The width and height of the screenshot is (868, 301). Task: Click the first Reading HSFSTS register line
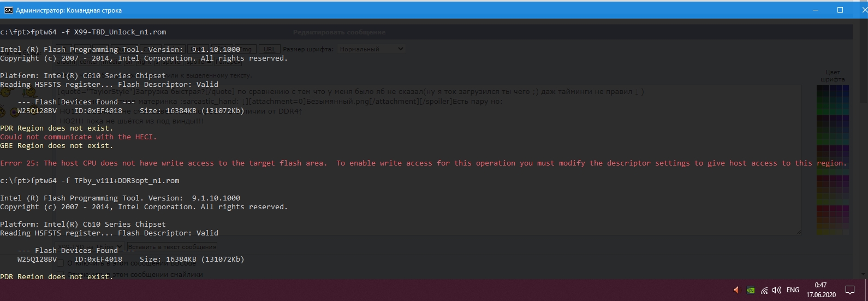click(109, 85)
